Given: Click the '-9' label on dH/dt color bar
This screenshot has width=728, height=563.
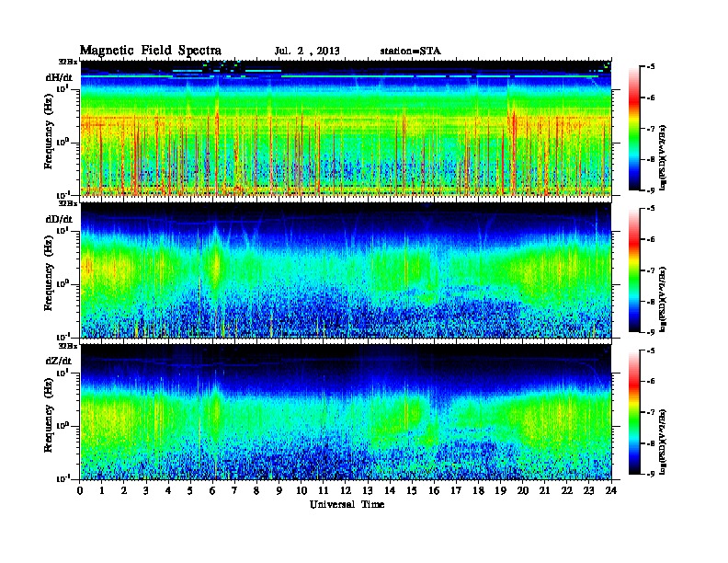Looking at the screenshot, I should (650, 190).
